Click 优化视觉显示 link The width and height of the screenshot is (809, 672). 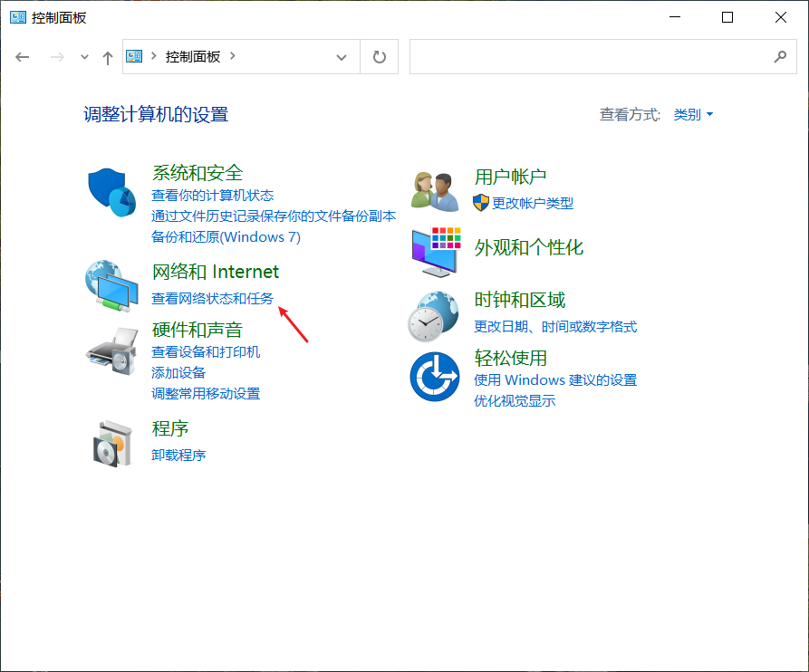[515, 400]
